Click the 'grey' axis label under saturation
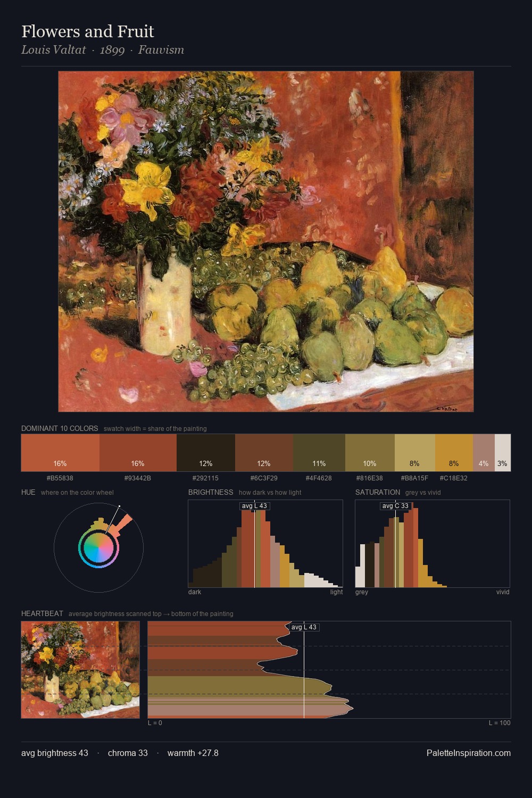The height and width of the screenshot is (798, 532). 362,592
